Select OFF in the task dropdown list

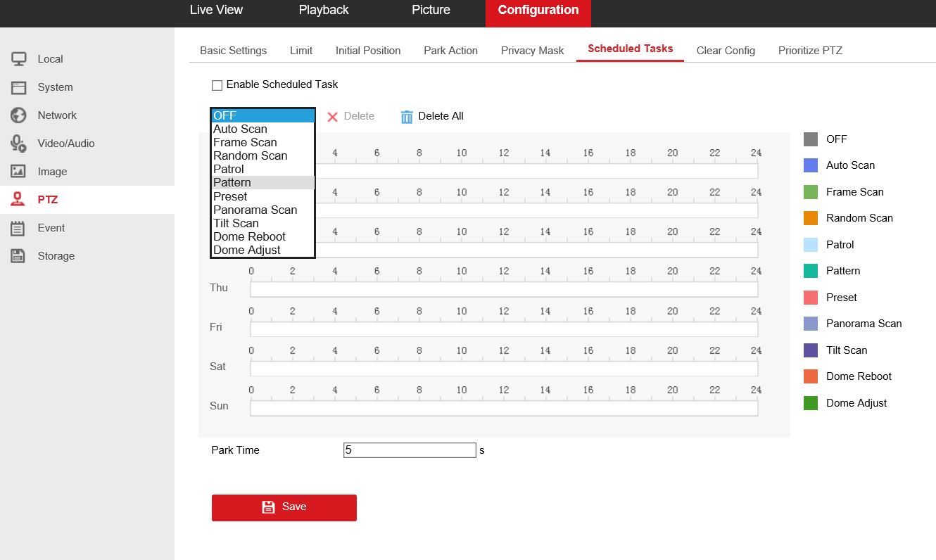pos(263,115)
